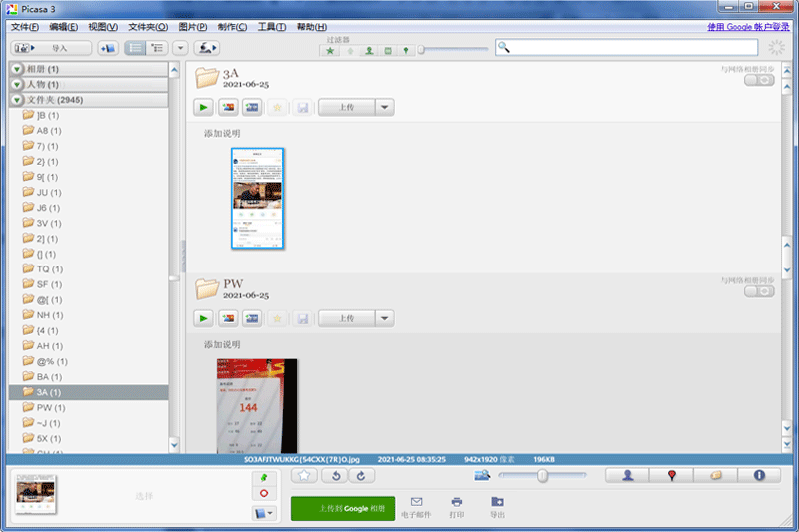Rotate the photo counter-clockwise
Image resolution: width=799 pixels, height=532 pixels.
coord(337,476)
